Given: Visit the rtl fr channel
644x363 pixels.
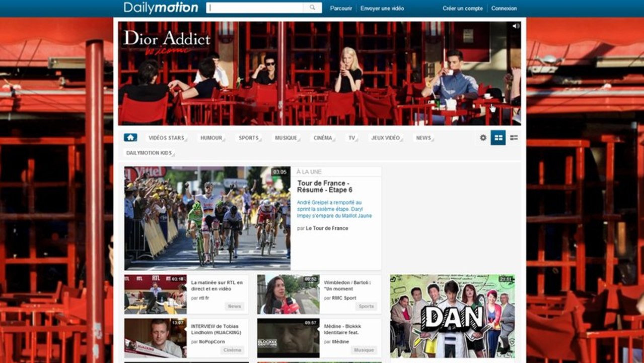Looking at the screenshot, I should (x=204, y=298).
